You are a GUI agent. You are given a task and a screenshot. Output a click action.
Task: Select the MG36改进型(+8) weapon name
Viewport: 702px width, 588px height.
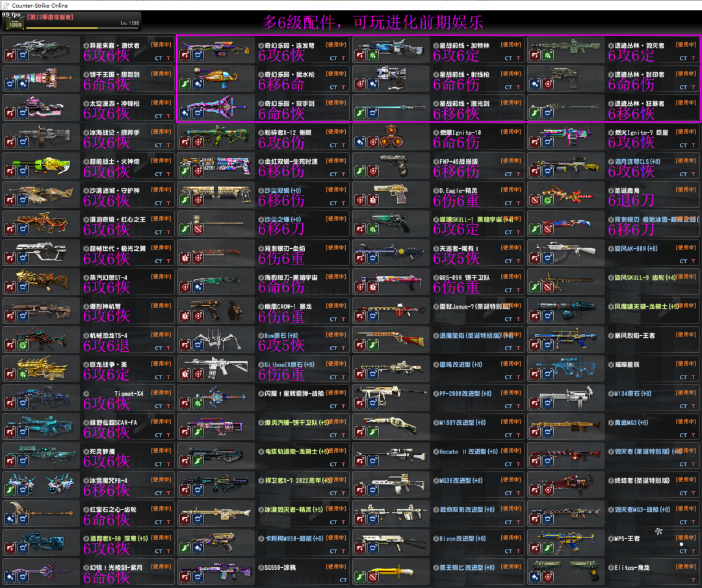coord(461,481)
